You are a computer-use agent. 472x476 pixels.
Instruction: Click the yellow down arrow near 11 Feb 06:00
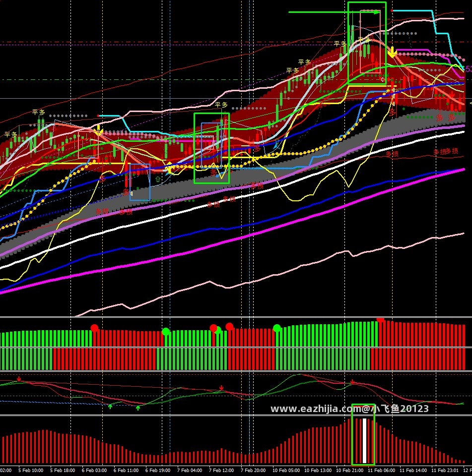click(x=393, y=52)
